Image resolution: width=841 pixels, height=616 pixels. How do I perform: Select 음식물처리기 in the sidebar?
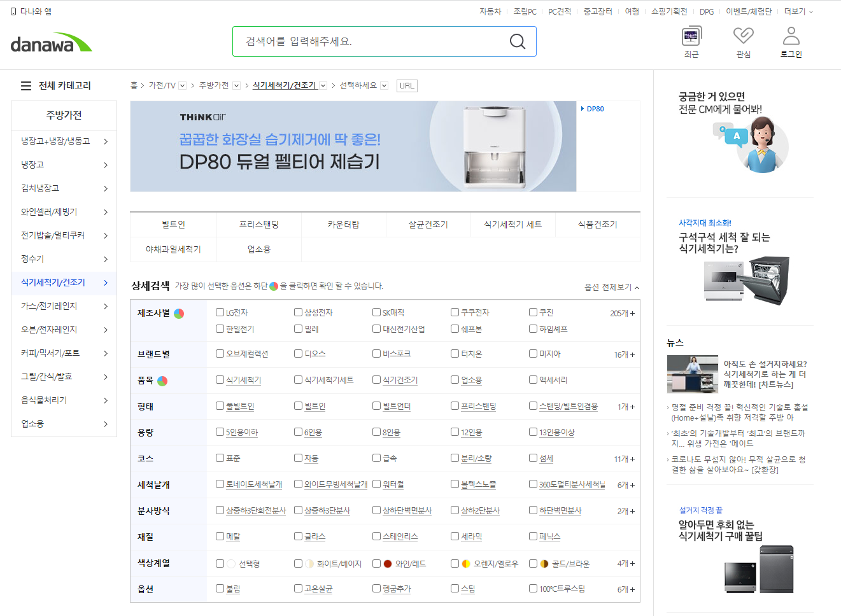coord(64,400)
